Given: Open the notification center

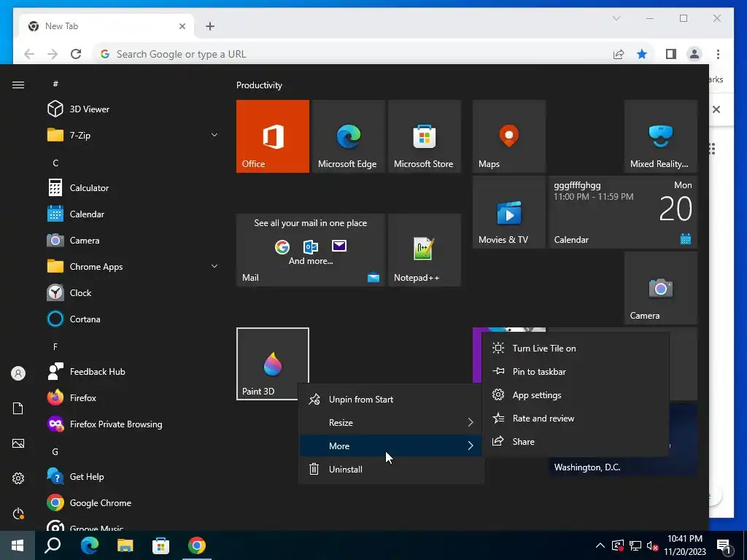Looking at the screenshot, I should tap(724, 545).
